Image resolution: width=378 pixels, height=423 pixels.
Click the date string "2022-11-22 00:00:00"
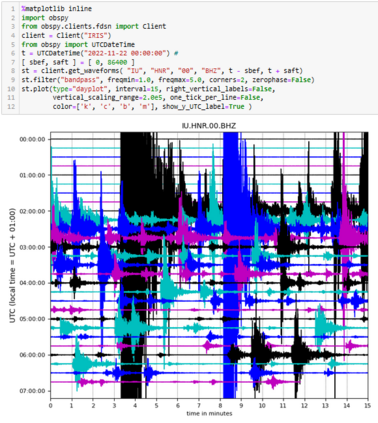pos(125,53)
